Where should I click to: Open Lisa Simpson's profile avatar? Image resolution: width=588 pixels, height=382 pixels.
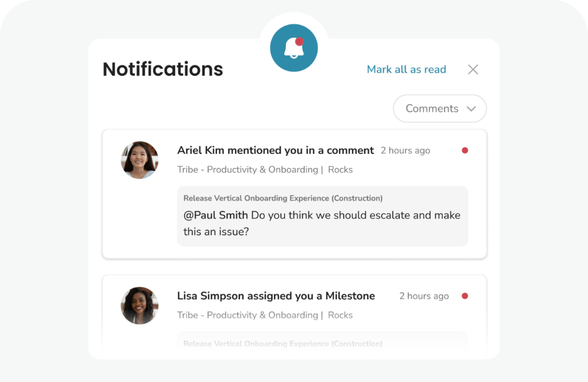click(139, 305)
